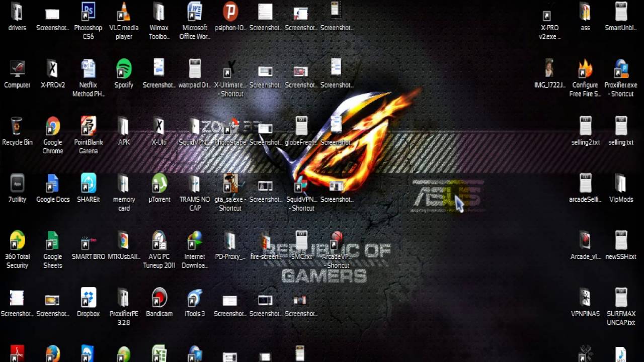This screenshot has width=644, height=362.
Task: Select the PD-Proxy folder icon
Action: coord(230,240)
